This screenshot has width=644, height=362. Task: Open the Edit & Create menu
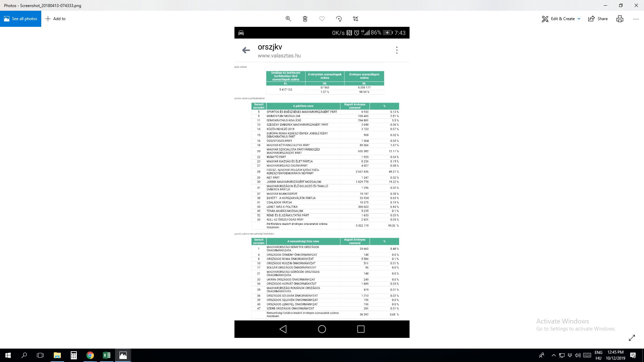(561, 19)
